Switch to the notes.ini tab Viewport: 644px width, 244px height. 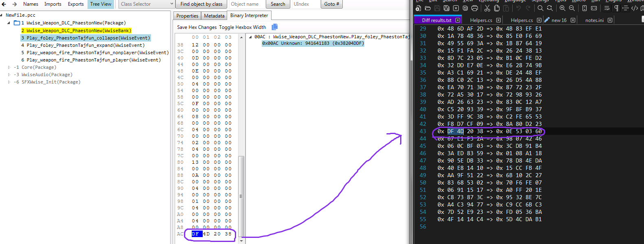[595, 20]
